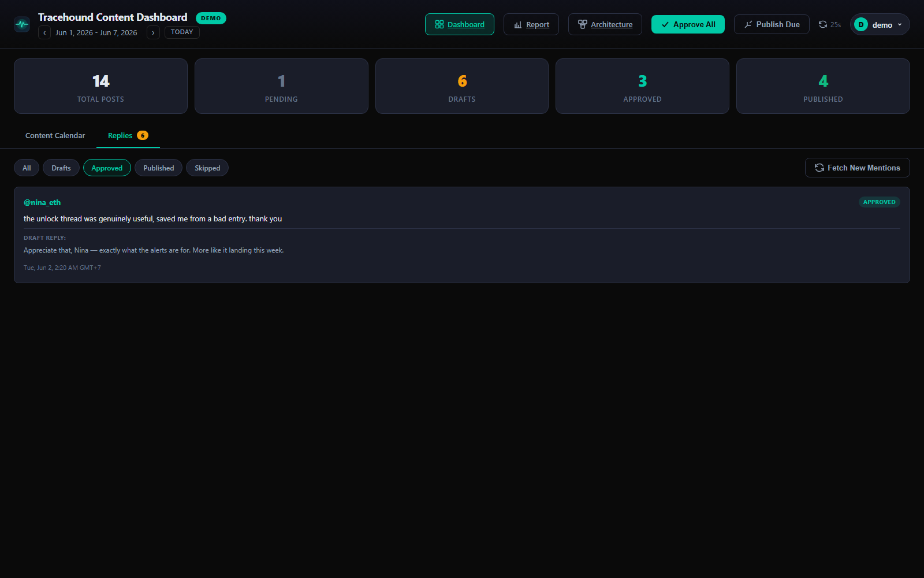Click the APPROVED status badge on reply
This screenshot has height=578, width=924.
click(x=879, y=202)
